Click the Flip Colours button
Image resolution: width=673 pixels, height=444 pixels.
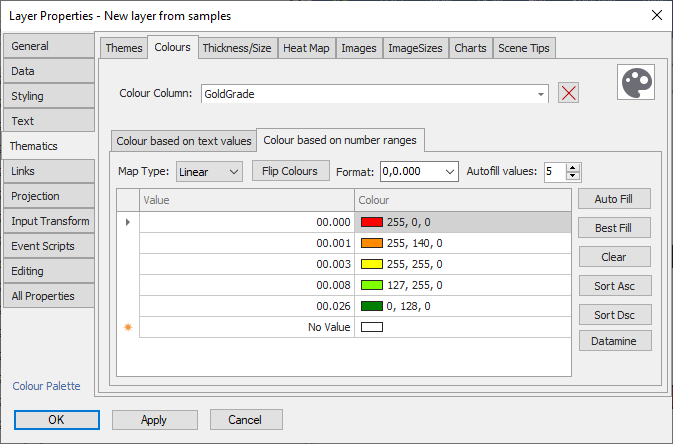[290, 171]
